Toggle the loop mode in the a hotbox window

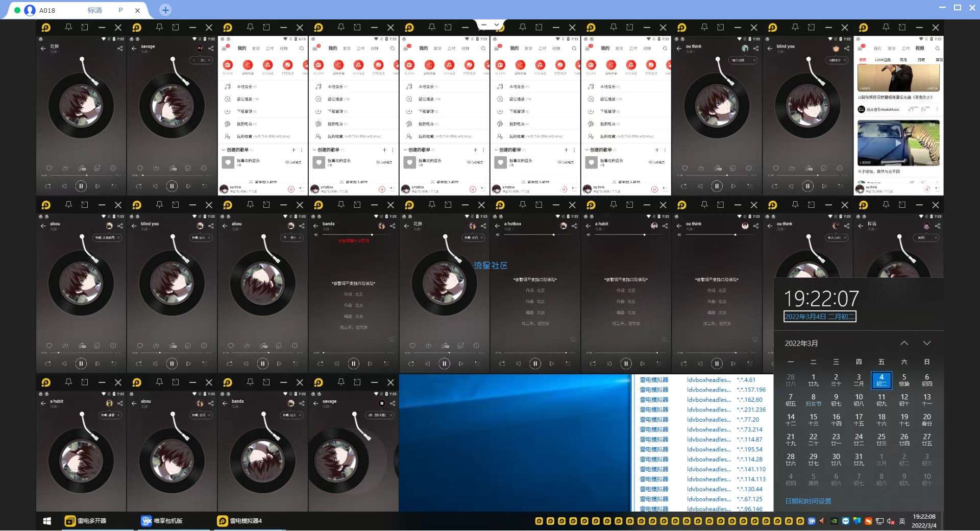[502, 364]
